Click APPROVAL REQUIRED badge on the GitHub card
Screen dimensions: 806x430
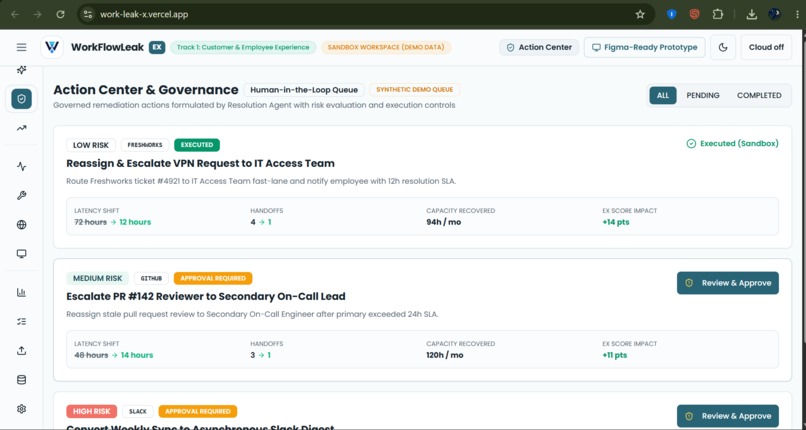(213, 278)
